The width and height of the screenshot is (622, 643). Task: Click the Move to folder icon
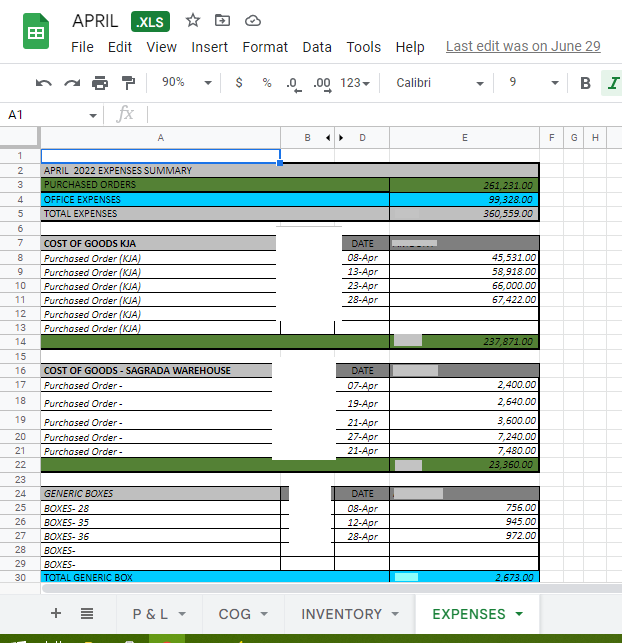pos(222,20)
